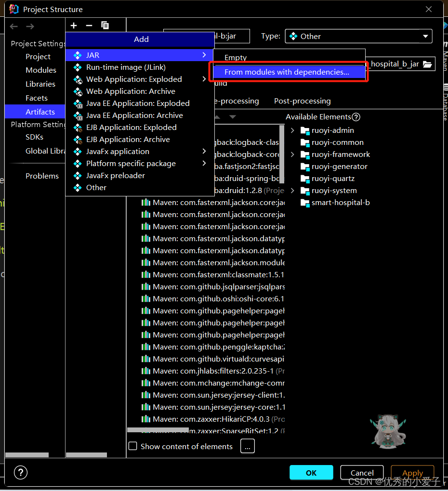Viewport: 448px width, 491px height.
Task: Click the library icon for com.jhlabs:filters
Action: tap(145, 371)
